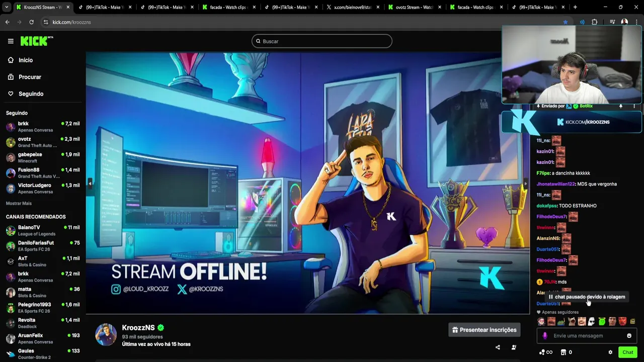
Task: Click the bookmark star in address bar
Action: (x=566, y=22)
